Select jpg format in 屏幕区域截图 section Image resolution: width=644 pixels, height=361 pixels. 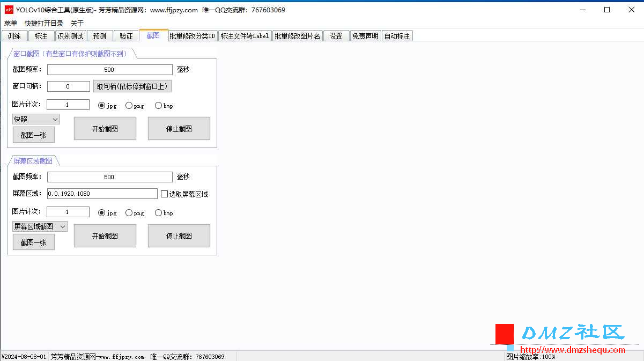(102, 213)
